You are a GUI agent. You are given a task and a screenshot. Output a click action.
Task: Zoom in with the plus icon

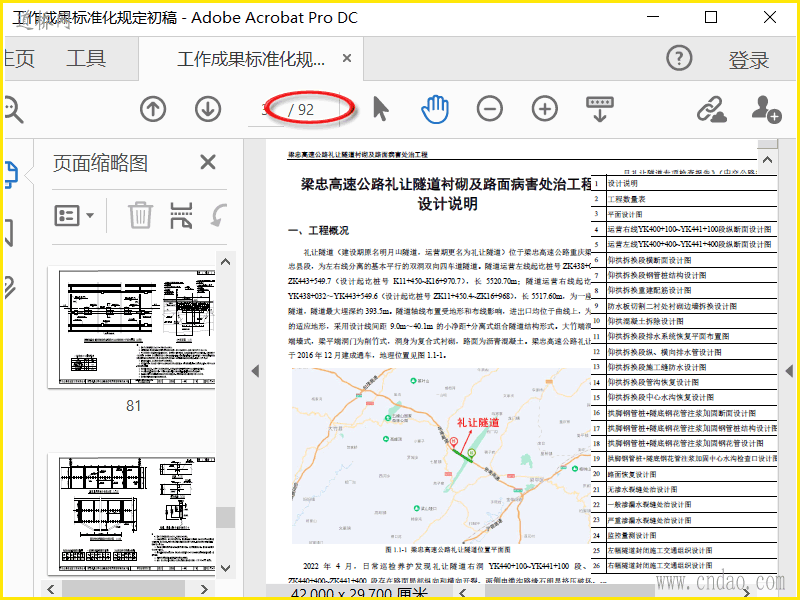[x=545, y=109]
